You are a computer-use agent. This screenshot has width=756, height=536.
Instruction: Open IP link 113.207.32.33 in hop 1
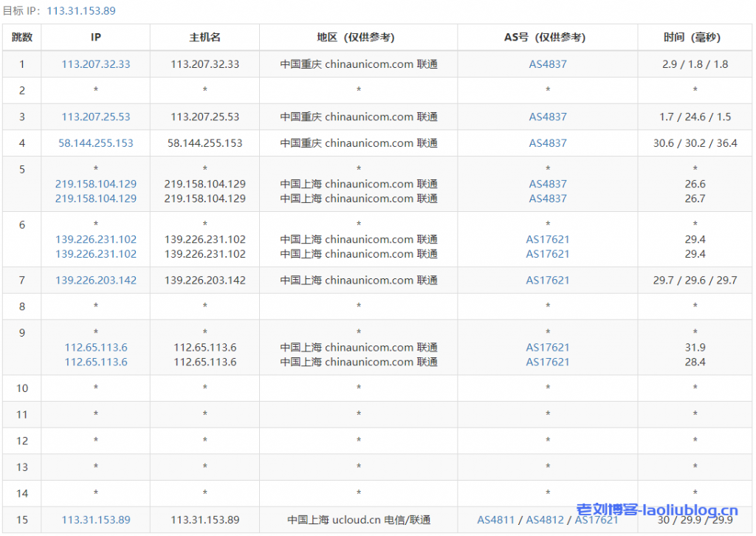[x=96, y=64]
